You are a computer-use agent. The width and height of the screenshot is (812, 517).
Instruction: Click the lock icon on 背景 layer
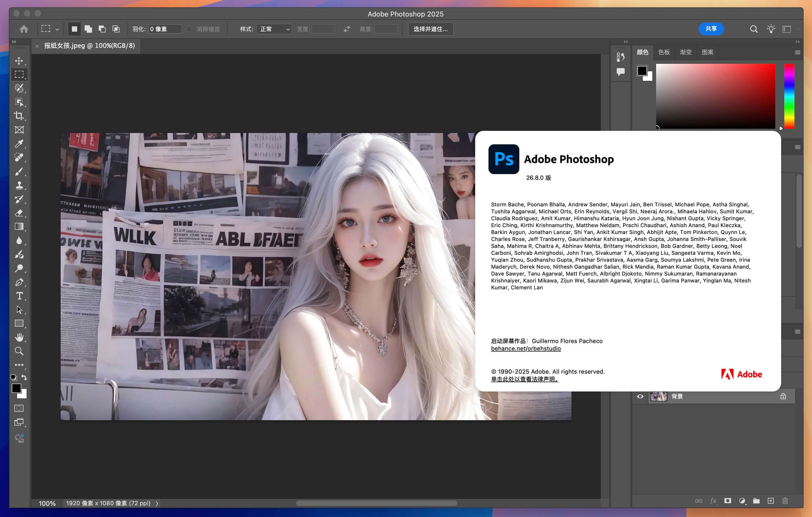coord(783,396)
